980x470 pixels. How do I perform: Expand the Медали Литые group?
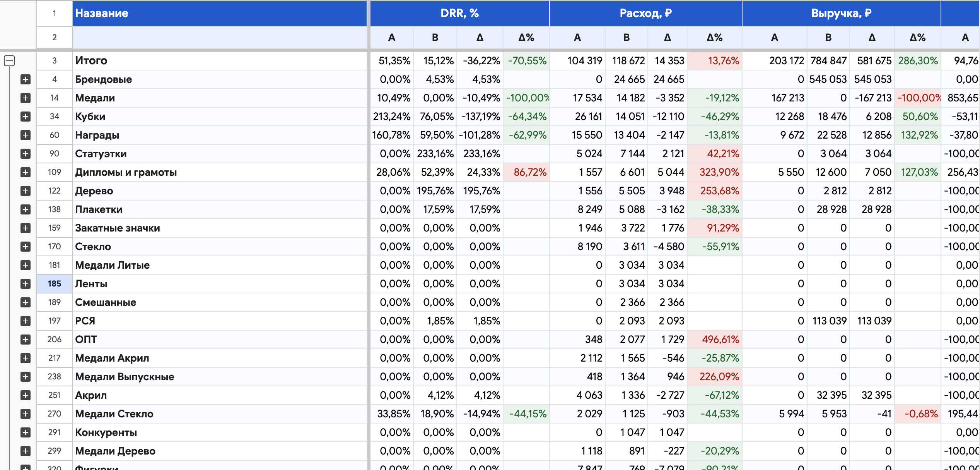pos(26,265)
